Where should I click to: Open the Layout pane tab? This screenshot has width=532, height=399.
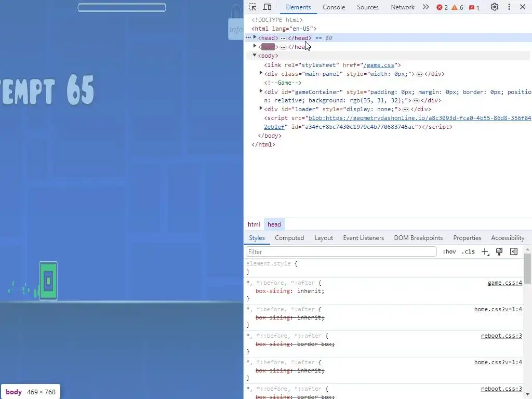pyautogui.click(x=324, y=238)
